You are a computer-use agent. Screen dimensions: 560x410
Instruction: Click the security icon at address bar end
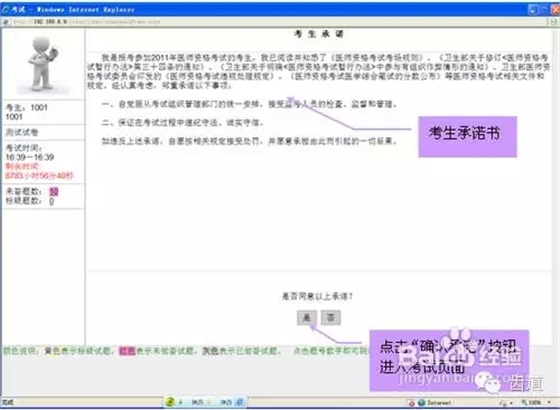click(x=553, y=22)
